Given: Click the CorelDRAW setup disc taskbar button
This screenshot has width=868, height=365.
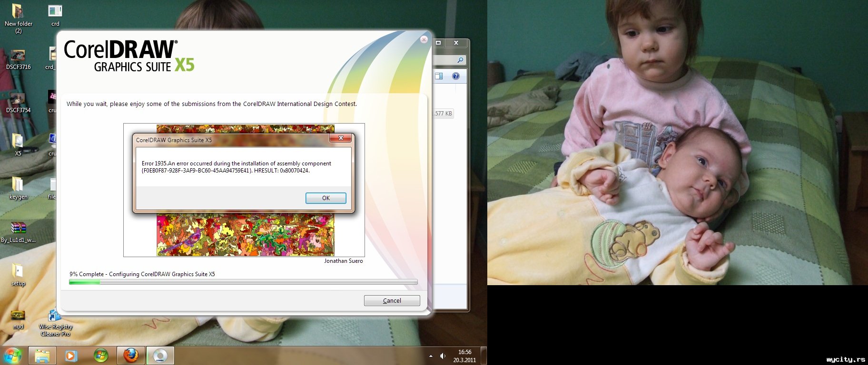Looking at the screenshot, I should (x=160, y=355).
